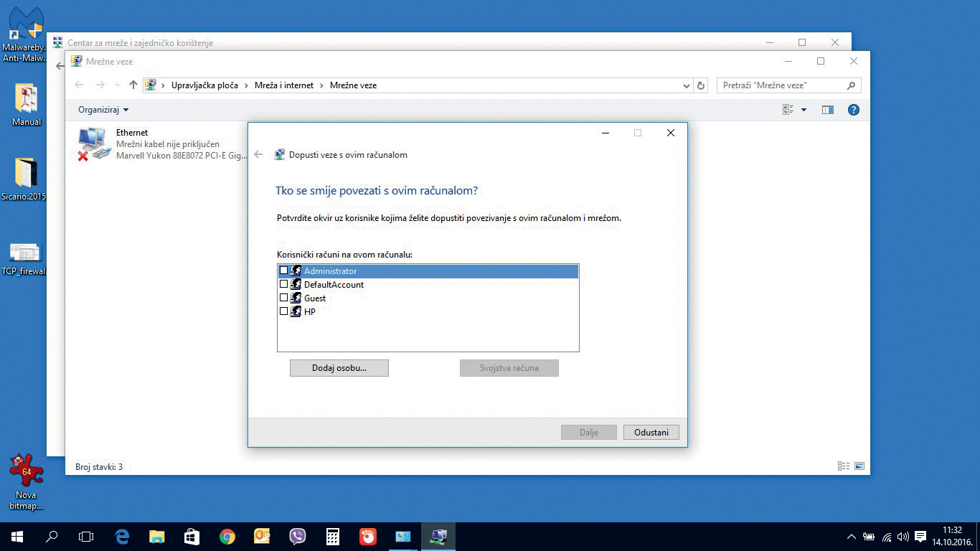
Task: Select the Ethernet network adapter icon
Action: click(93, 143)
